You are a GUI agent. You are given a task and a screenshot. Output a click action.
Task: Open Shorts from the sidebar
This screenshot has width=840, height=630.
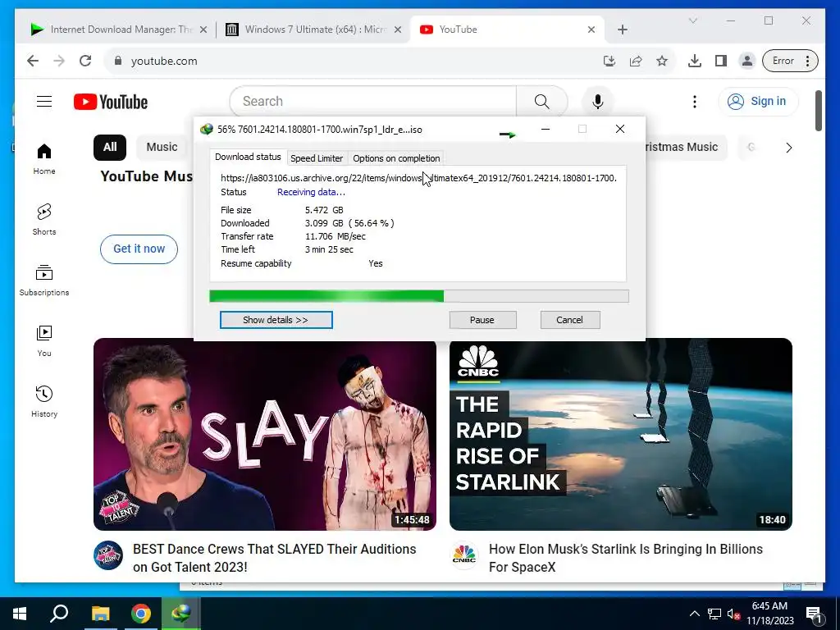(x=44, y=220)
